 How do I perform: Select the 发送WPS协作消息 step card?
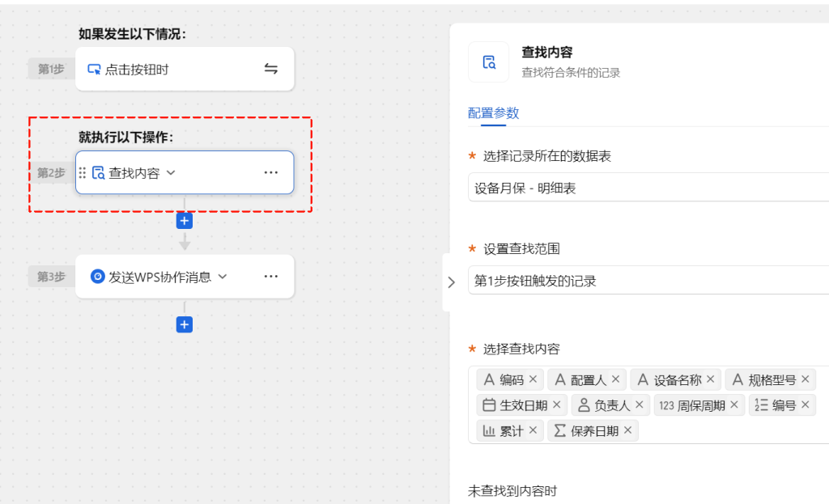pyautogui.click(x=185, y=277)
